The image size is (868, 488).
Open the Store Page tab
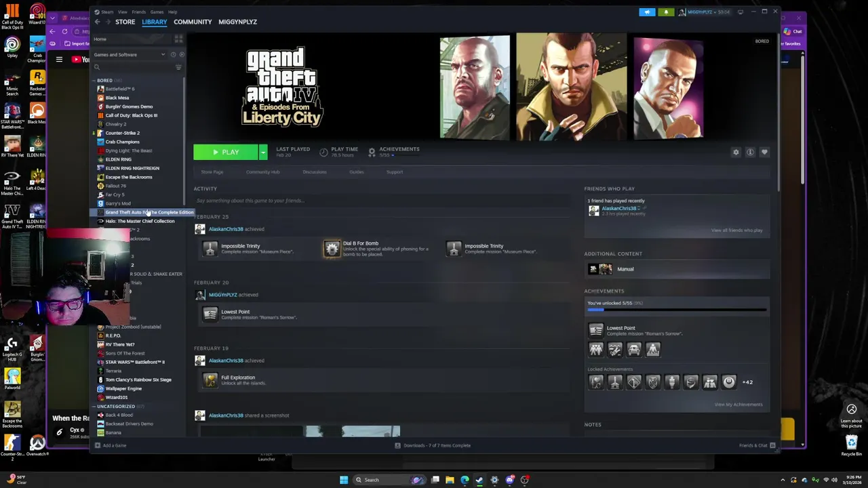[x=212, y=172]
